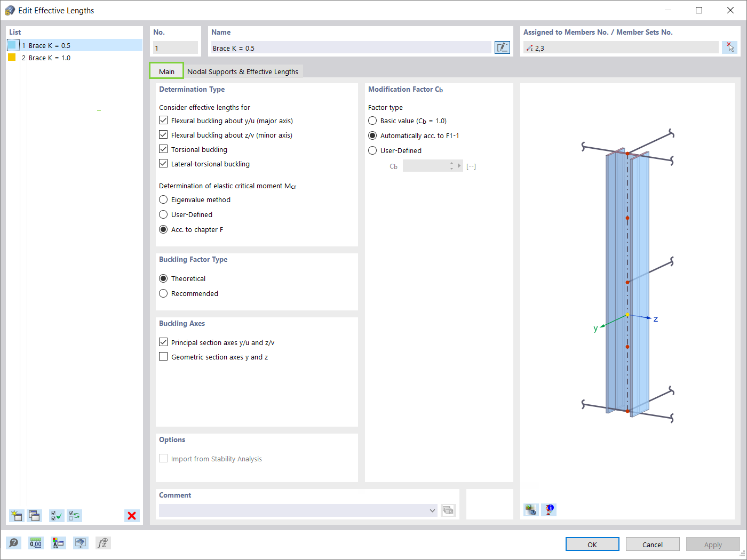Click the copy effective length icon

tap(35, 516)
